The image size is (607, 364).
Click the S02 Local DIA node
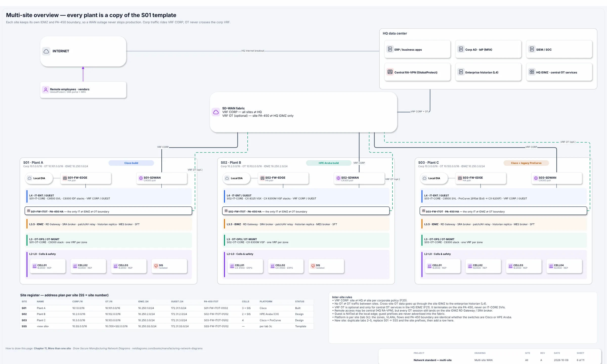click(236, 178)
